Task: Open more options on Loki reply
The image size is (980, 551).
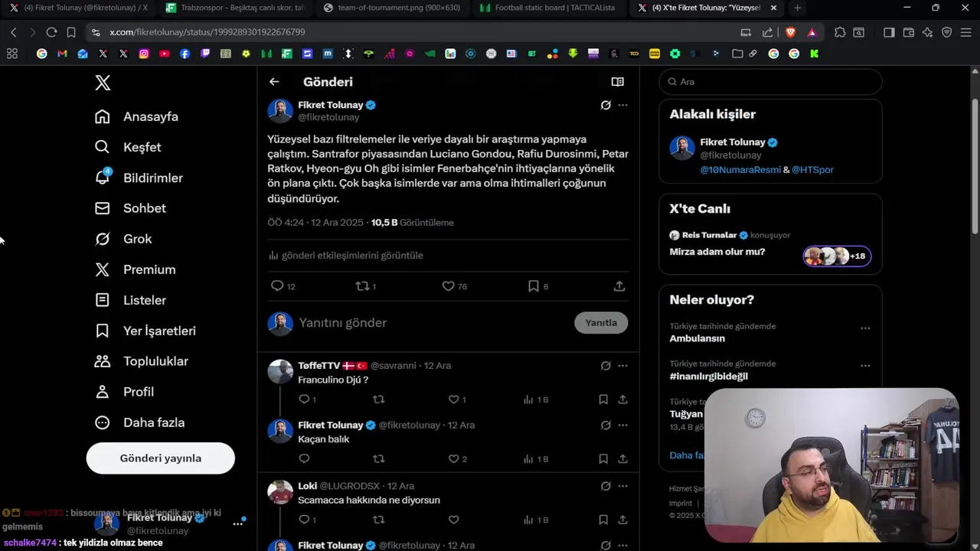Action: (622, 486)
